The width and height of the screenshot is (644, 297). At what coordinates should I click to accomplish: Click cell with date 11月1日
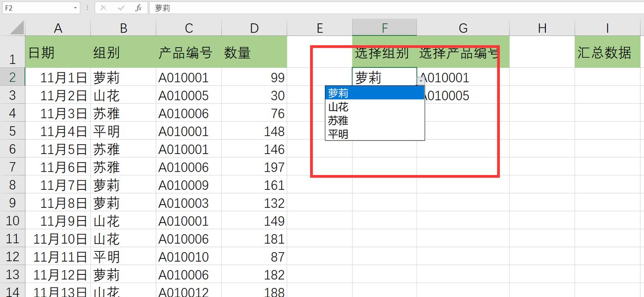(58, 77)
